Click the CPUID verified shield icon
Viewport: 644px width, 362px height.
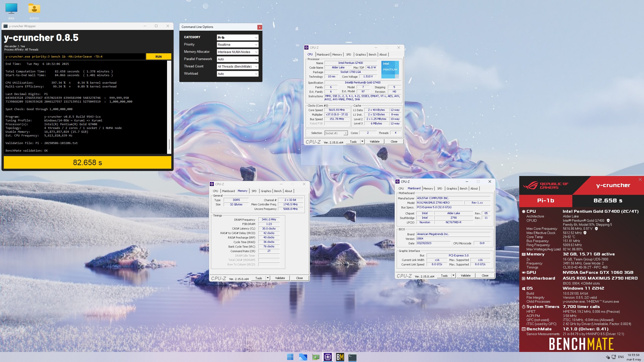click(x=608, y=220)
